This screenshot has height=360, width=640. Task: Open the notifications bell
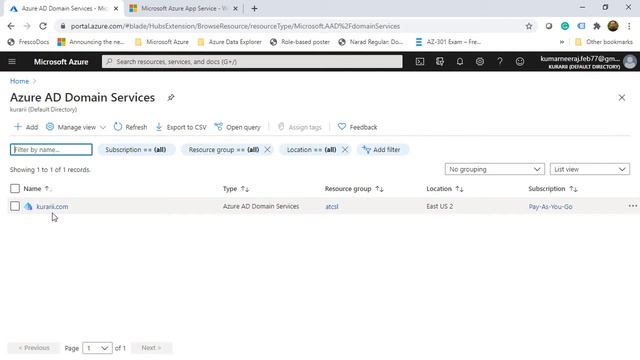(x=460, y=62)
